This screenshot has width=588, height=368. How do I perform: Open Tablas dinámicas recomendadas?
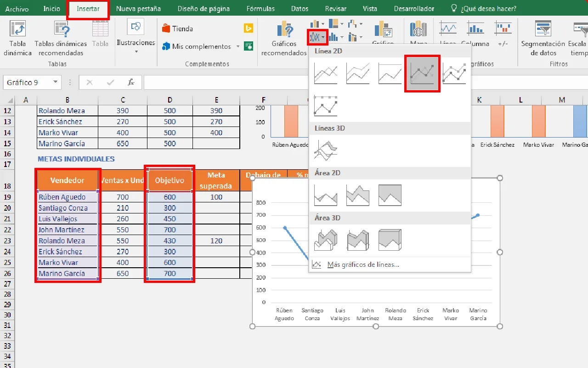point(61,38)
